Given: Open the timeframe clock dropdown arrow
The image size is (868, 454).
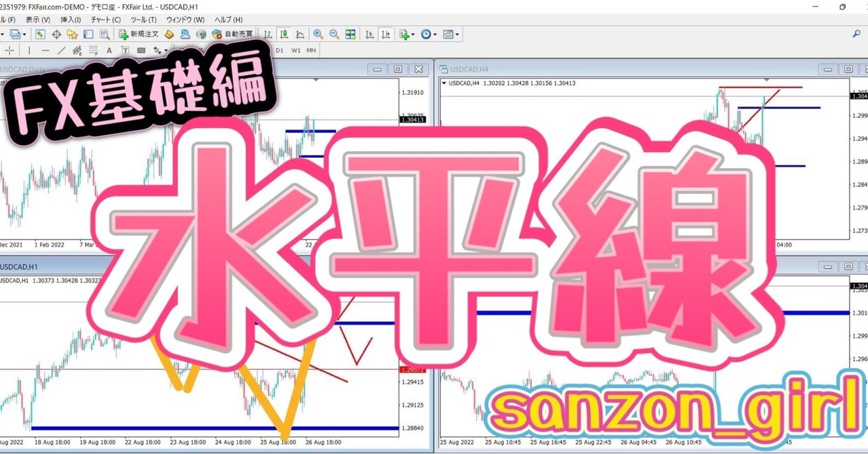Looking at the screenshot, I should (435, 34).
